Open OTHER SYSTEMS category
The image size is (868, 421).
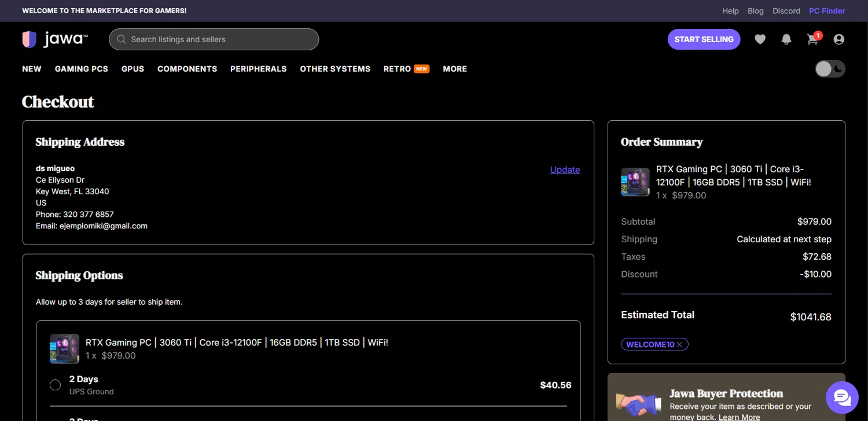(335, 69)
